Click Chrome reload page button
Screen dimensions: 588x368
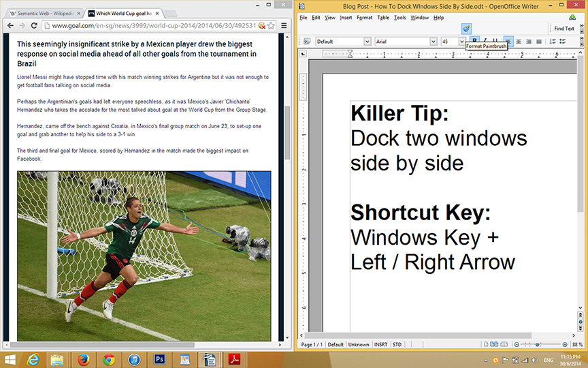[x=34, y=25]
